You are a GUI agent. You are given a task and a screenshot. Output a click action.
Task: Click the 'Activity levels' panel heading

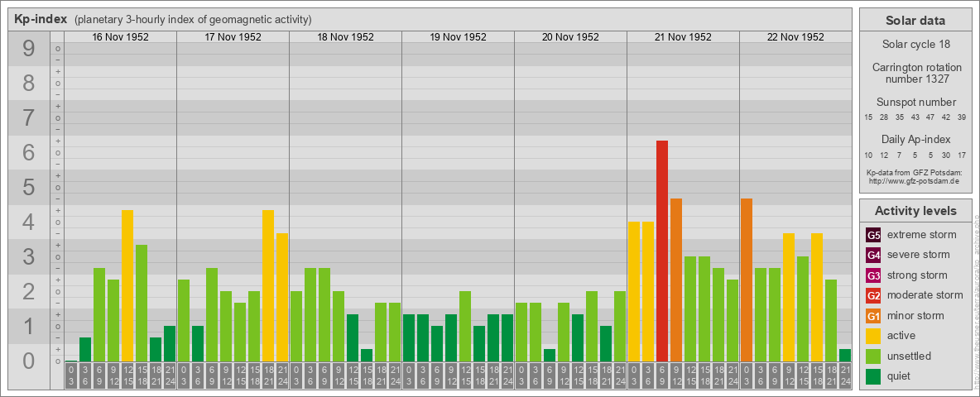(915, 211)
